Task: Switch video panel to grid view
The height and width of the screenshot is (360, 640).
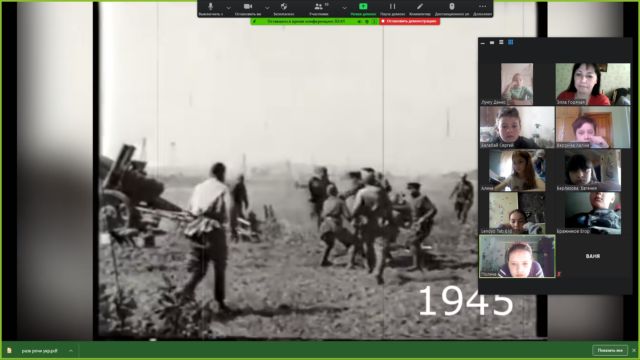Action: pyautogui.click(x=510, y=42)
